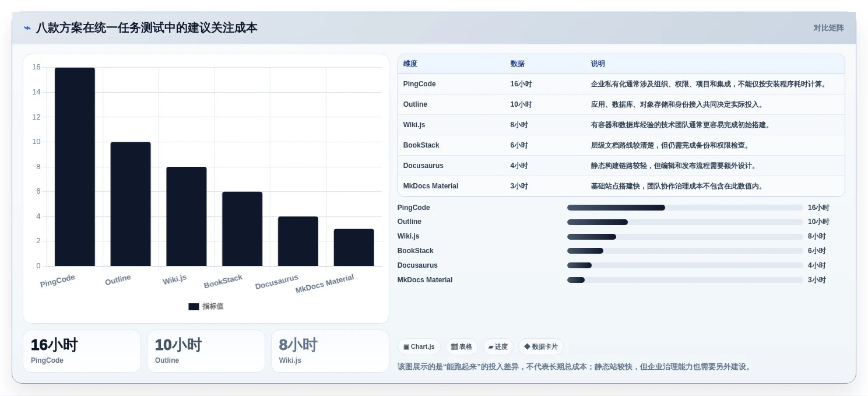Click the BookStack bar in the chart
This screenshot has height=396, width=868.
coord(242,229)
